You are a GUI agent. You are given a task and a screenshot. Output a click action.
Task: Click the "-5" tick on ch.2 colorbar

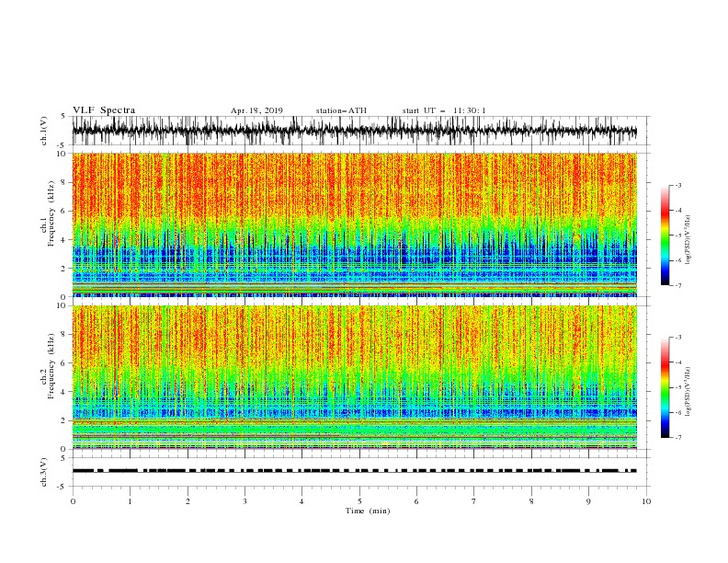click(x=678, y=387)
